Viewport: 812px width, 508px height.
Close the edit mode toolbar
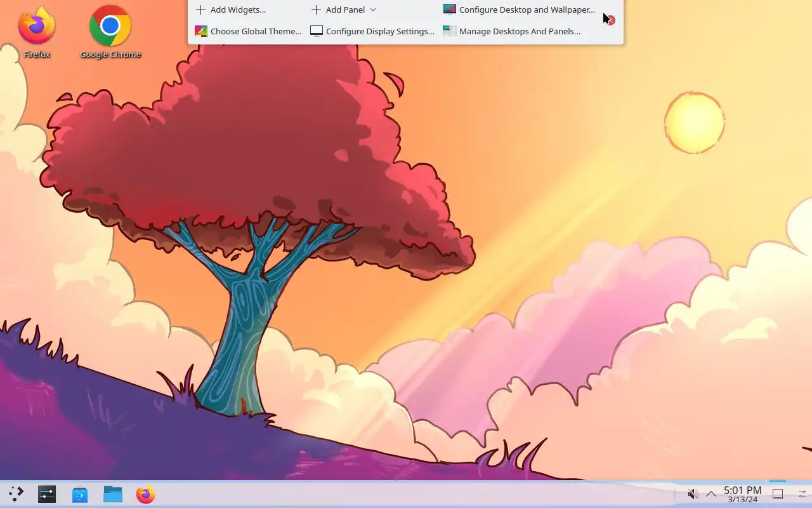[610, 20]
